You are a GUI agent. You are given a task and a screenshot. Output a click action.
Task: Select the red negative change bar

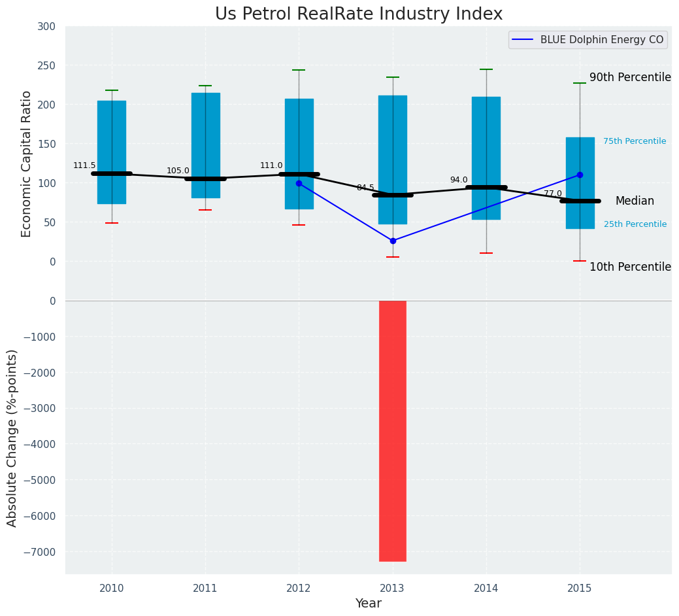pos(393,431)
